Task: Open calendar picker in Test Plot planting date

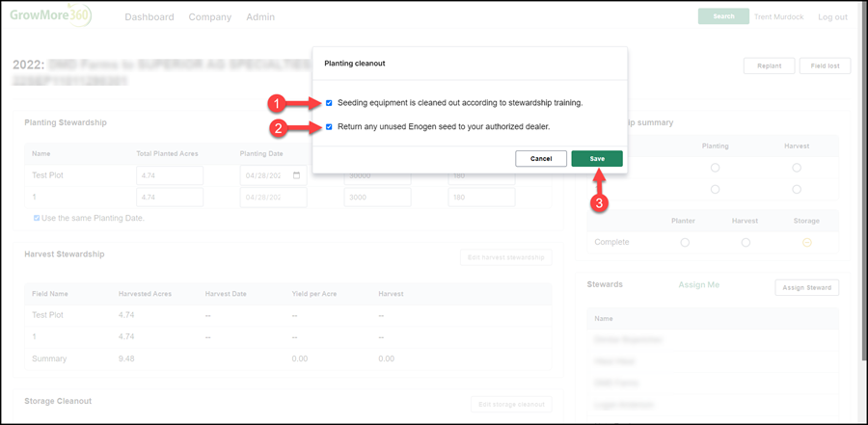Action: pyautogui.click(x=297, y=175)
